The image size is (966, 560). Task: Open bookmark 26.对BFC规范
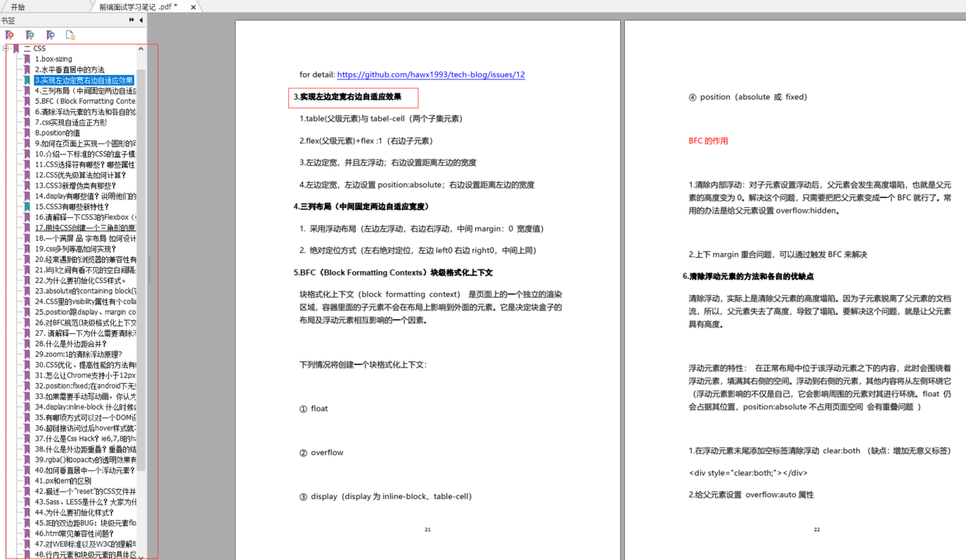click(x=85, y=322)
